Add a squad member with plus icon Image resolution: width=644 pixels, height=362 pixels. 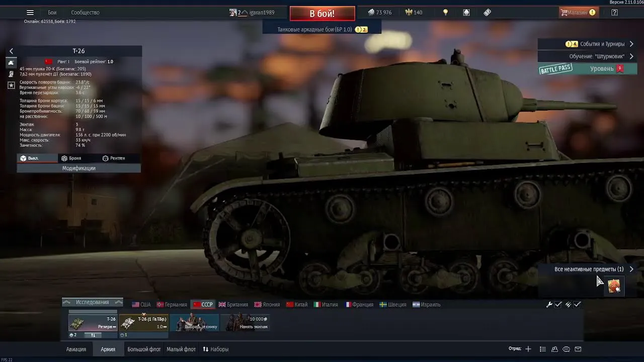coord(528,349)
